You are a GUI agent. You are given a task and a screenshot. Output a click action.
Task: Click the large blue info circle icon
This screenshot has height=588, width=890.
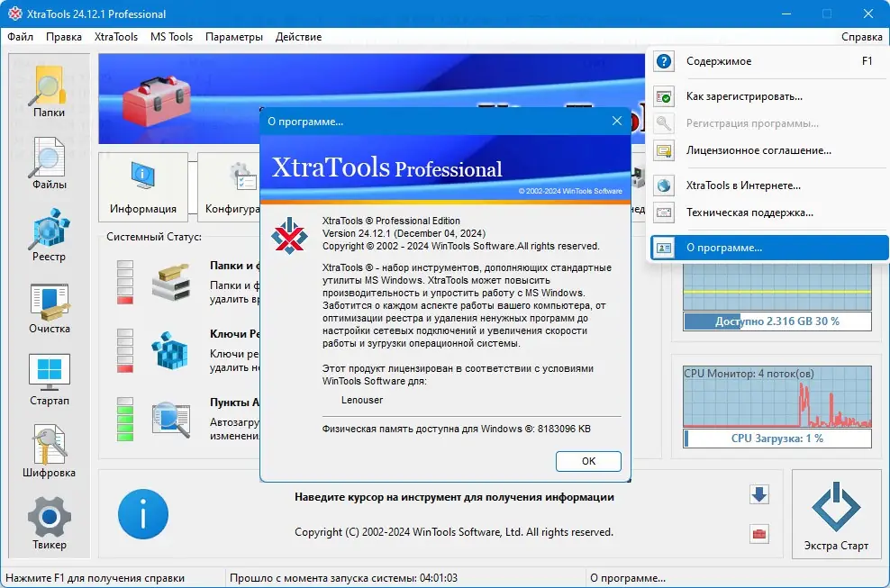(x=143, y=514)
